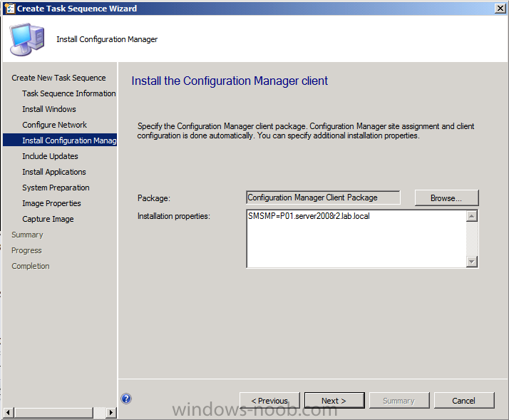The image size is (509, 420).
Task: Click the computer icon in header
Action: click(27, 39)
